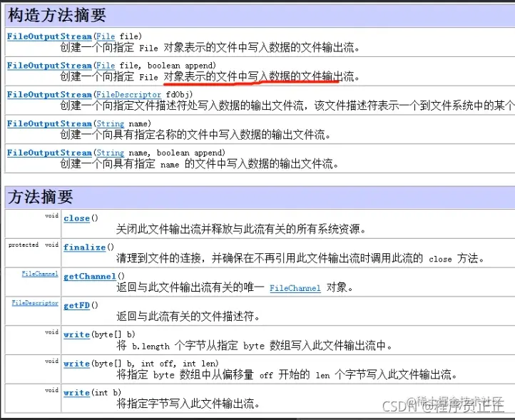
Task: Open FileOutputStream(String name) constructor link
Action: pos(50,124)
